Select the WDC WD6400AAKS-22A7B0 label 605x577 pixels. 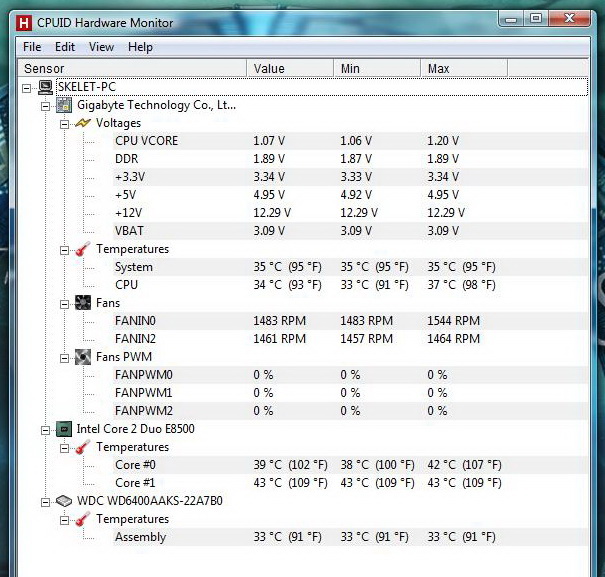[x=150, y=501]
